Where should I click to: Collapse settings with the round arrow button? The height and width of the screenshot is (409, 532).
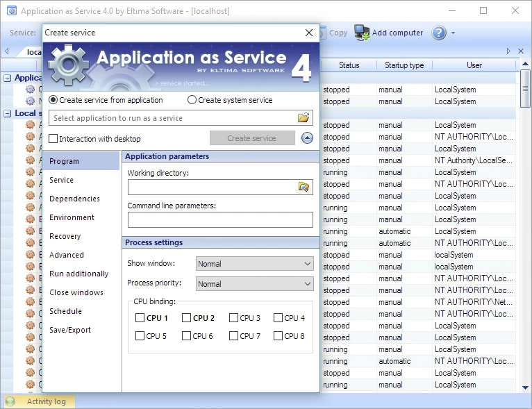click(x=308, y=138)
